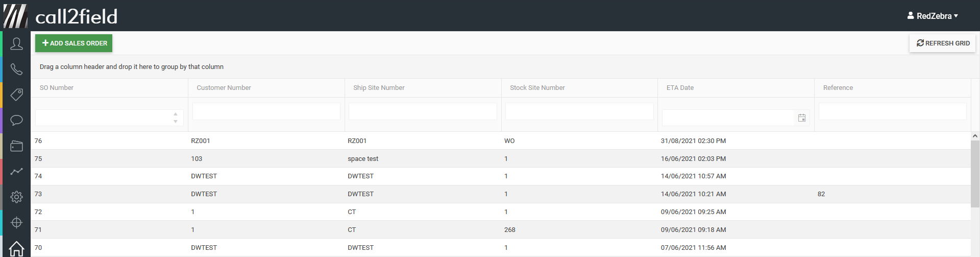
Task: Click the wallet card sidebar icon
Action: (x=16, y=146)
